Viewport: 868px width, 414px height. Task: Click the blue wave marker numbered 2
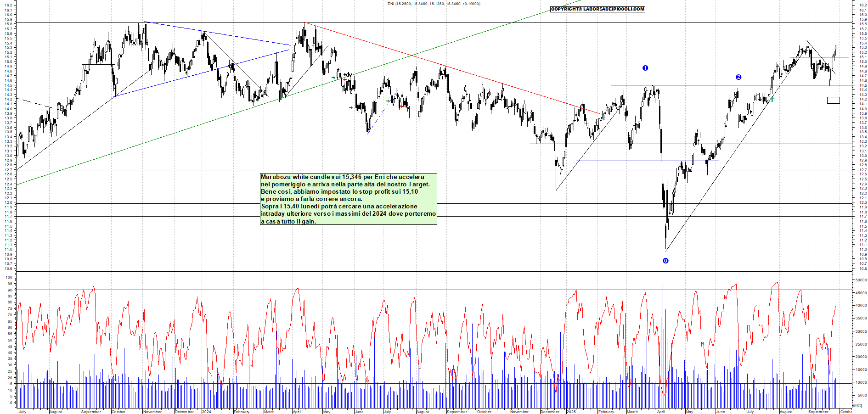738,77
